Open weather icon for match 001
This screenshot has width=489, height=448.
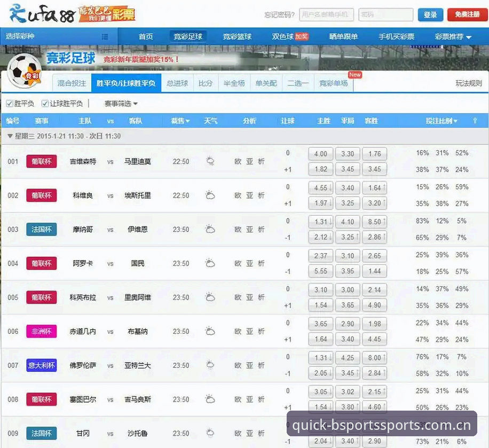click(x=210, y=161)
